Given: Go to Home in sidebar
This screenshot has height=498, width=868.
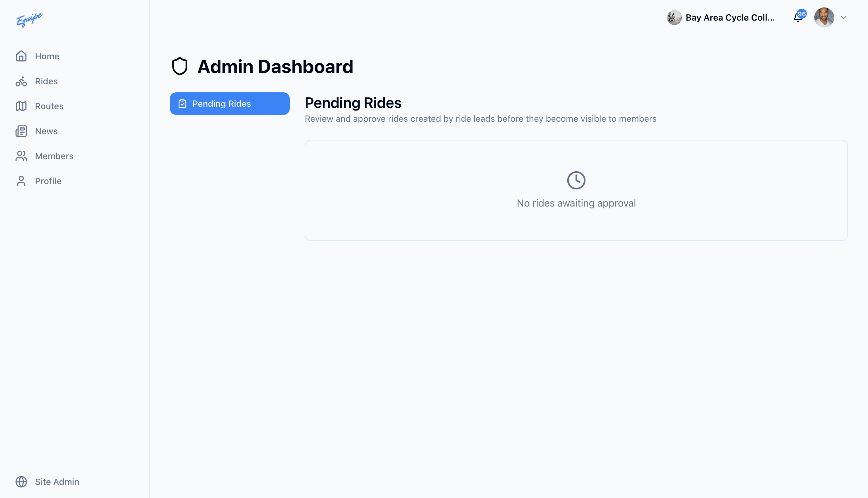Looking at the screenshot, I should tap(47, 56).
